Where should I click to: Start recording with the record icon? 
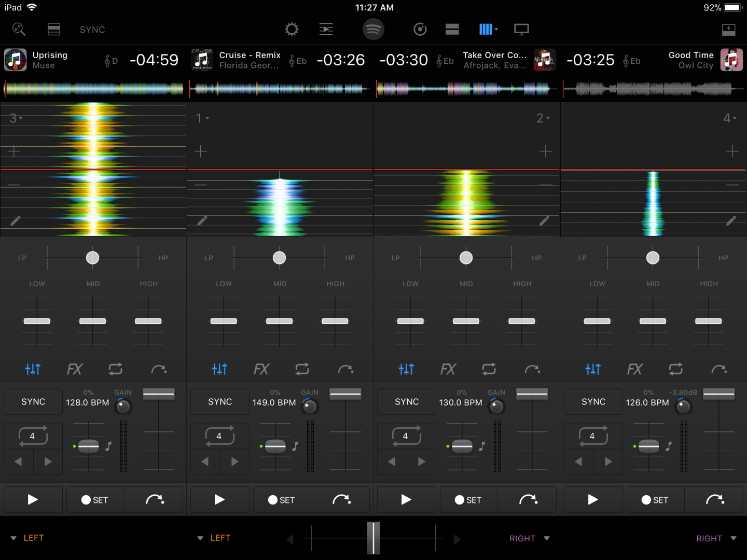pos(420,30)
